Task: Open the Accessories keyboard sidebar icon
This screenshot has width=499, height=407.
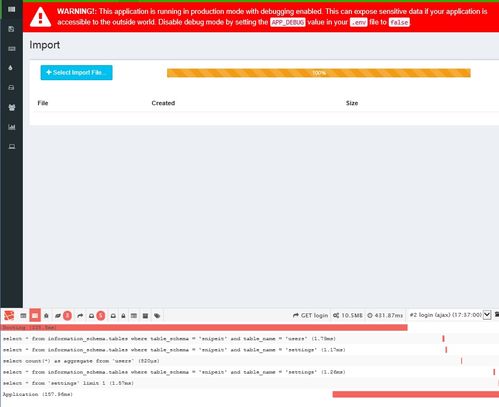Action: coord(12,49)
